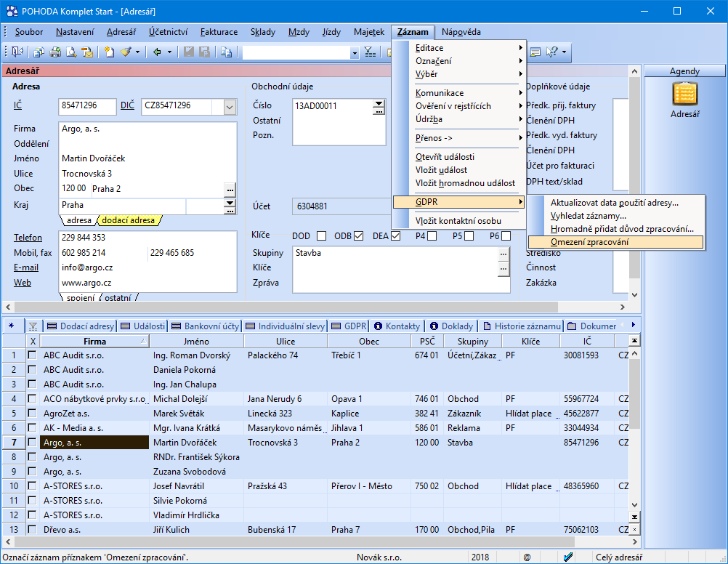Choose Vyhledat záznamy in GDPR submenu
The height and width of the screenshot is (564, 728).
coord(615,216)
